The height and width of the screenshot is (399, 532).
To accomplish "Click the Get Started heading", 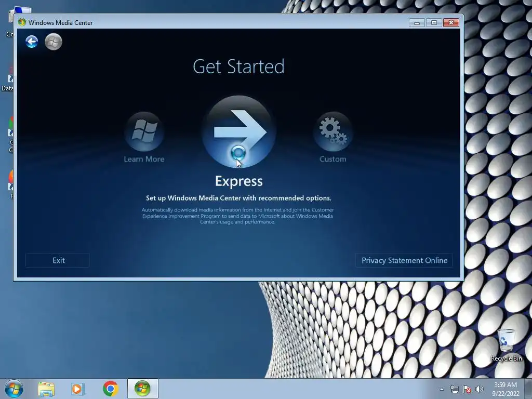I will [238, 66].
